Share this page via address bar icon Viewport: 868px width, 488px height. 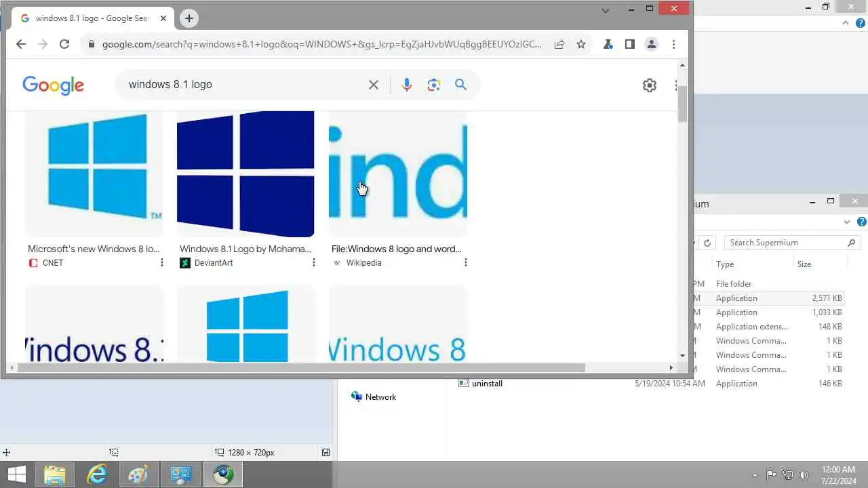[559, 44]
